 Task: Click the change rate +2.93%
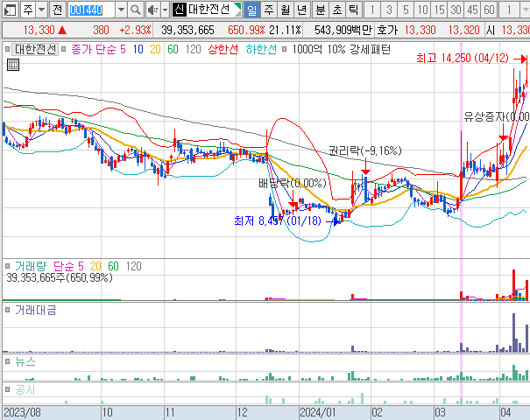pos(135,31)
